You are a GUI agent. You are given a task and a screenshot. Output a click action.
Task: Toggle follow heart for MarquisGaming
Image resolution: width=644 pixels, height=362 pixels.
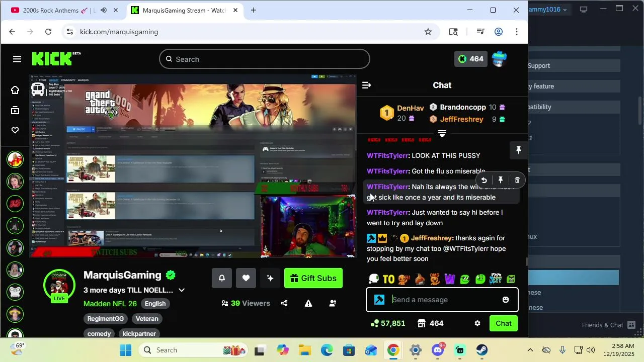tap(246, 278)
